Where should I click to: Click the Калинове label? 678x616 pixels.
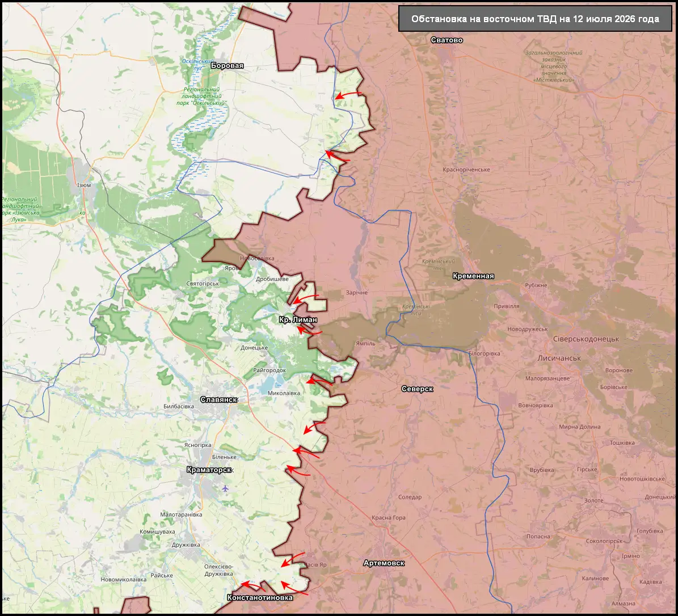pos(595,579)
